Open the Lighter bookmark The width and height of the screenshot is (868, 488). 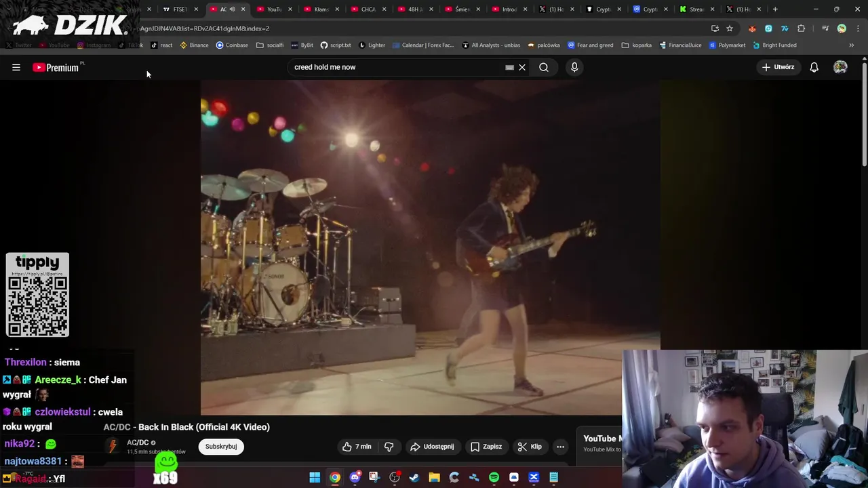(372, 45)
